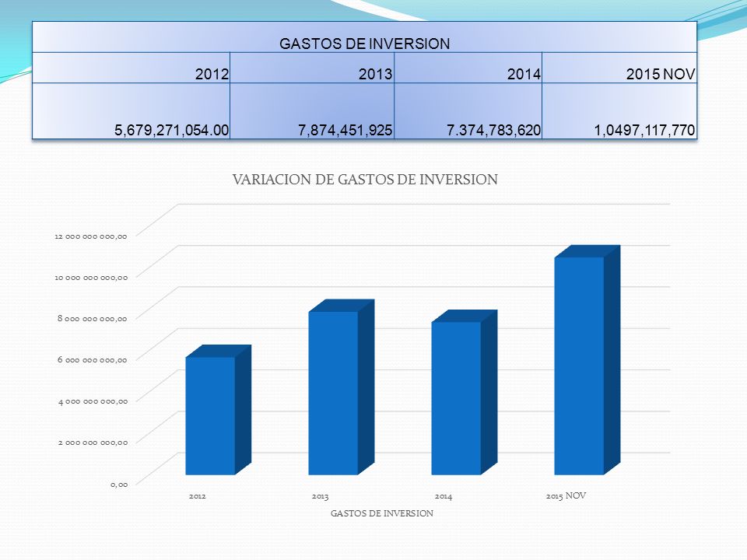Click the 2015 NOV bar in chart
The image size is (747, 560).
click(587, 360)
